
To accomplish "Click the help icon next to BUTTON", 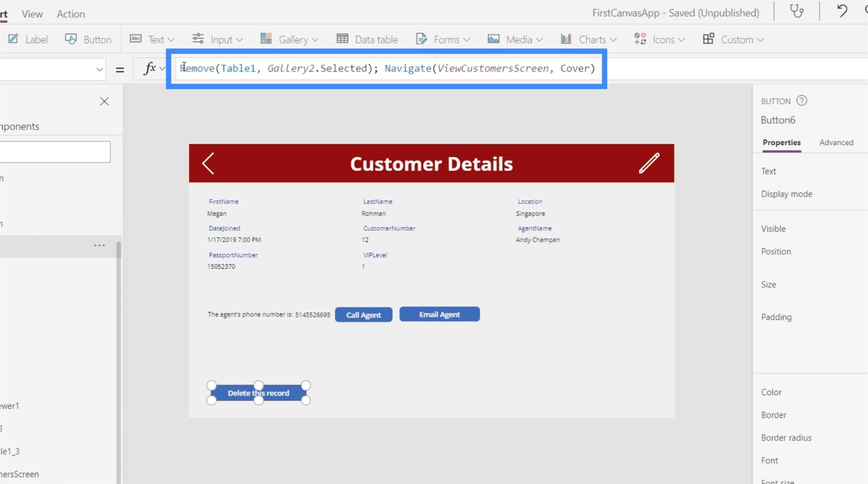I will (x=802, y=101).
